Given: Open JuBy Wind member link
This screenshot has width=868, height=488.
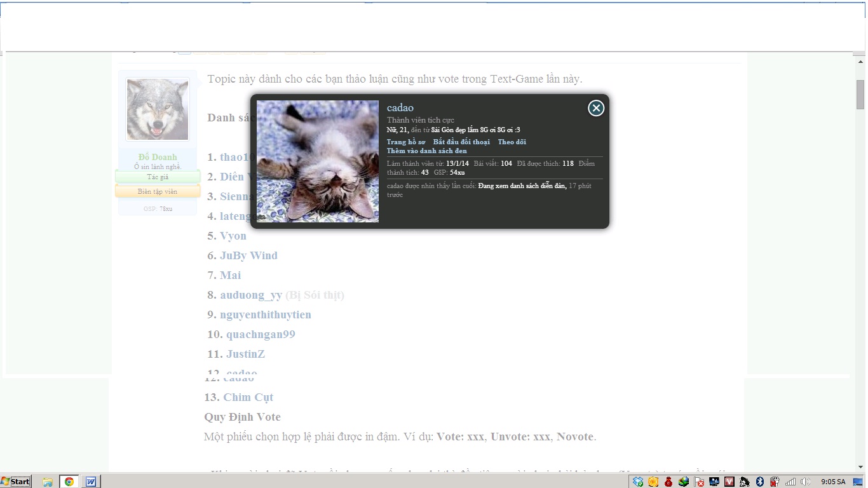Looking at the screenshot, I should (248, 255).
